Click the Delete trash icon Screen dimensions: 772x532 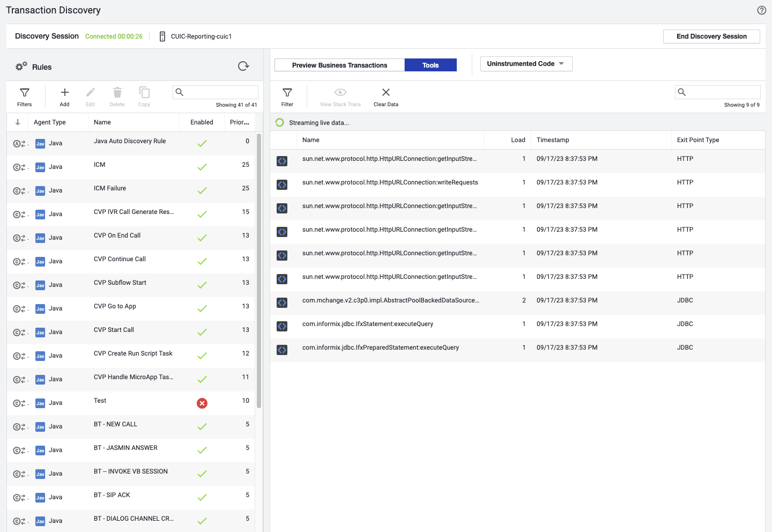(117, 92)
